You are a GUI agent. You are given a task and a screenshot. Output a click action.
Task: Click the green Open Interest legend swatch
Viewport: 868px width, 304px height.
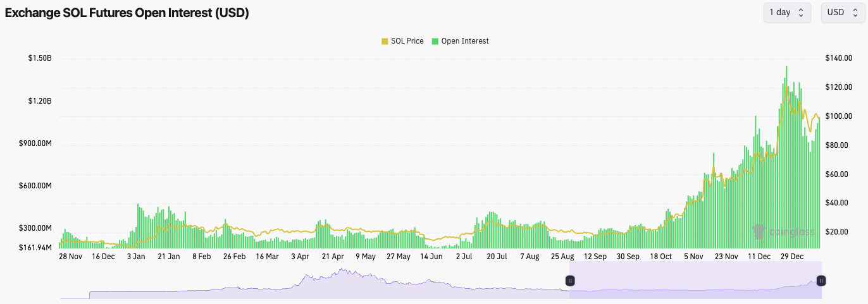(435, 41)
